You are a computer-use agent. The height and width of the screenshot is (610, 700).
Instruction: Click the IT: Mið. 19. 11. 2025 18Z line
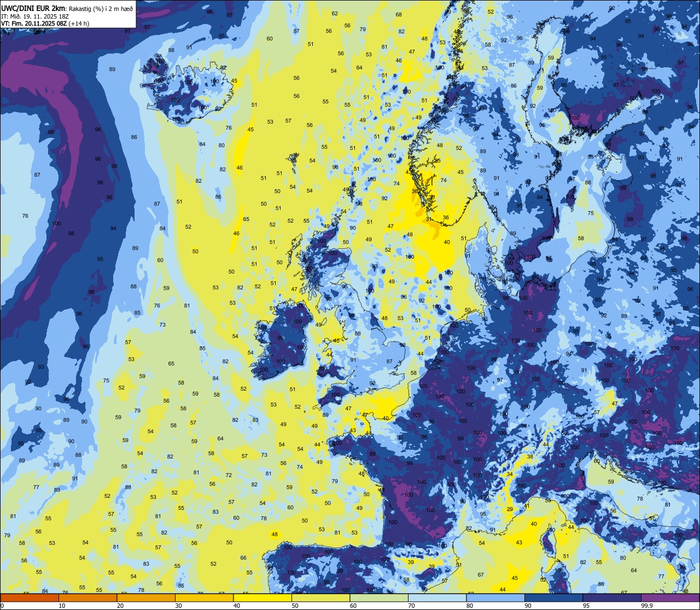tap(35, 16)
